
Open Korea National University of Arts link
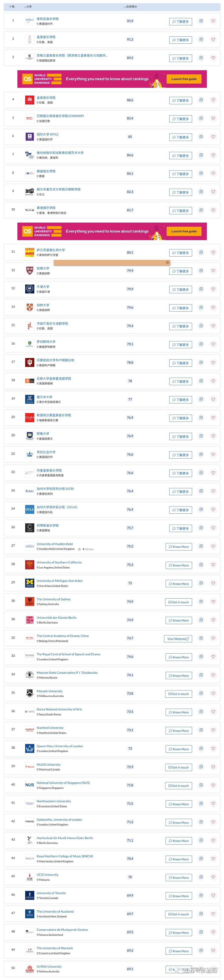pyautogui.click(x=59, y=709)
